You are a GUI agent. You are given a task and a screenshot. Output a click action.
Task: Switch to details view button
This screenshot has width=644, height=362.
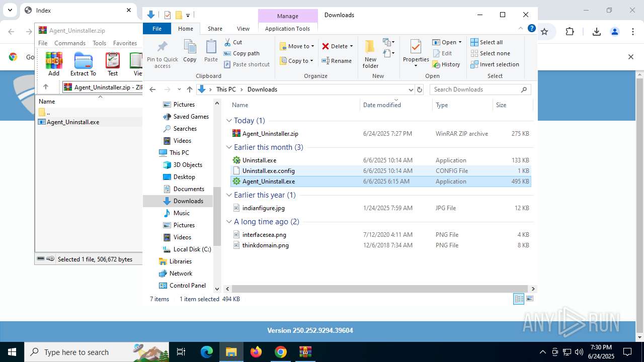(519, 299)
